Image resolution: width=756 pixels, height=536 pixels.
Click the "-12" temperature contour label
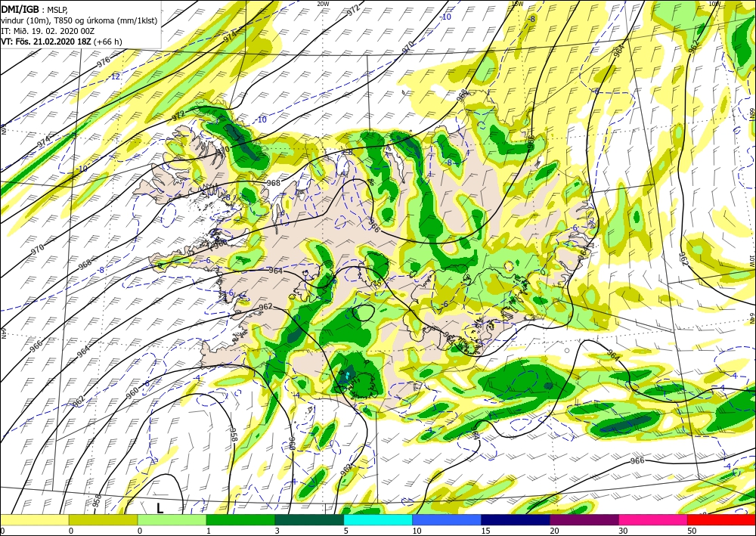115,76
